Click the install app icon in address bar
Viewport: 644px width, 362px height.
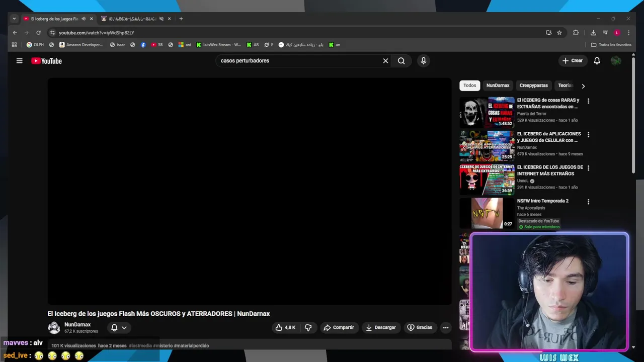548,33
